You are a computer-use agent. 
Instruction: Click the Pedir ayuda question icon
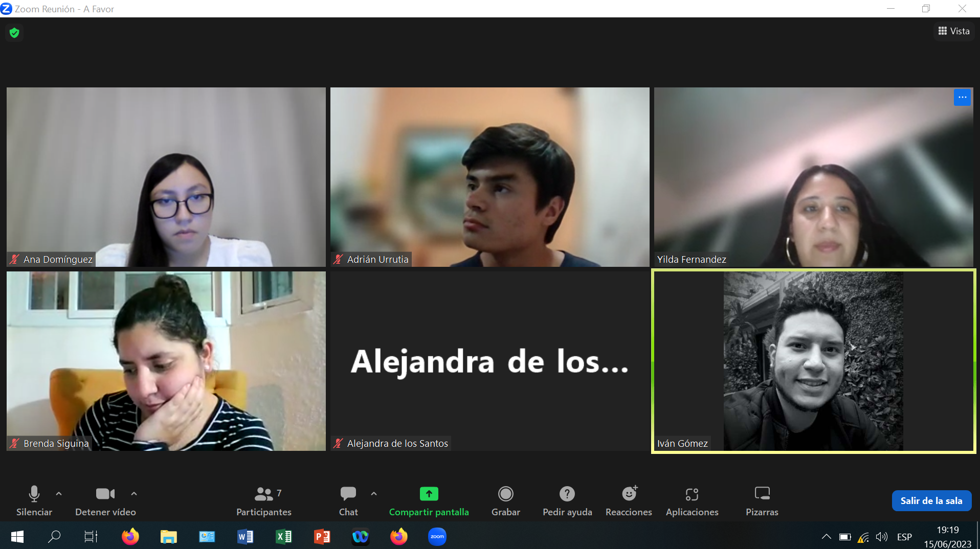pos(567,494)
